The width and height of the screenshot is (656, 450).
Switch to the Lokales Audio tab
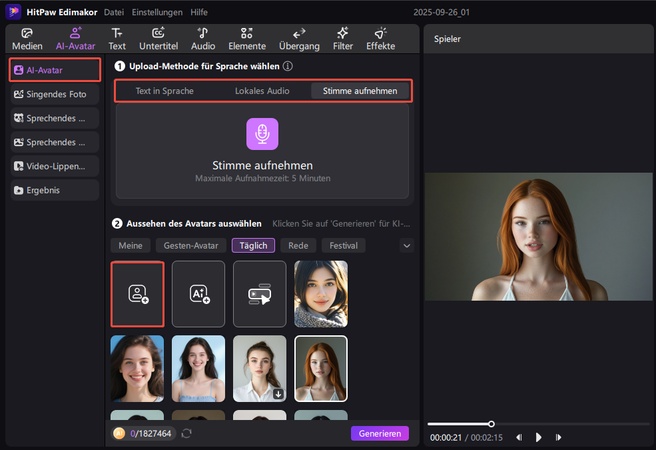pyautogui.click(x=262, y=91)
